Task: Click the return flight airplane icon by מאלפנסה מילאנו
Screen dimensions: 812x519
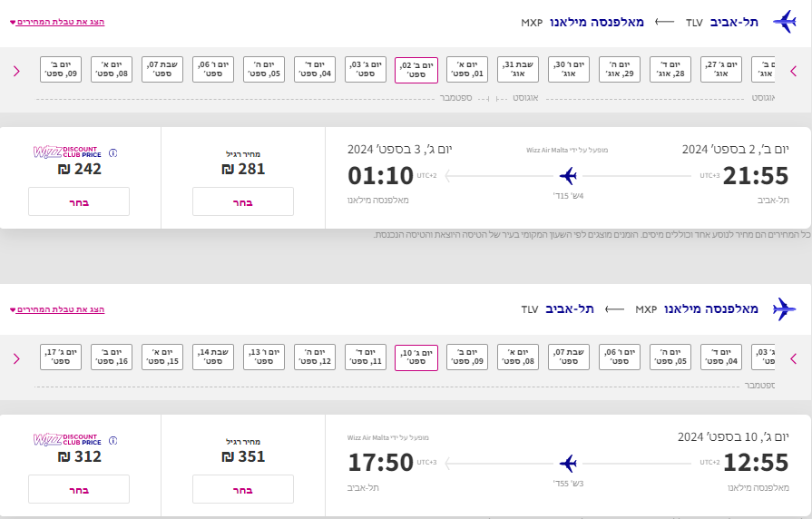Action: point(785,309)
